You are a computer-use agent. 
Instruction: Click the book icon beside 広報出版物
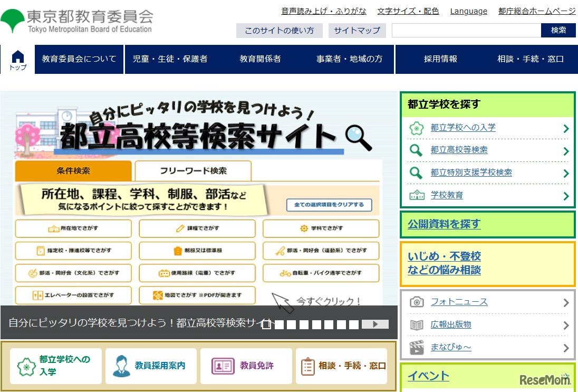(417, 324)
